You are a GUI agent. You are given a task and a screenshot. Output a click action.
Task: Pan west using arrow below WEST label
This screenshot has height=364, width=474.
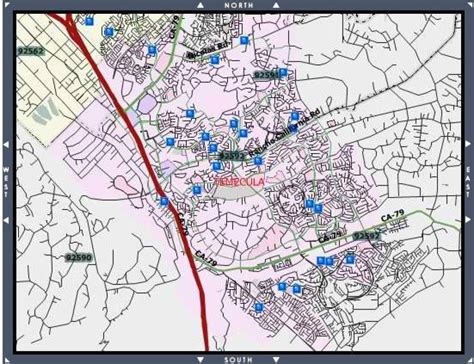6,220
